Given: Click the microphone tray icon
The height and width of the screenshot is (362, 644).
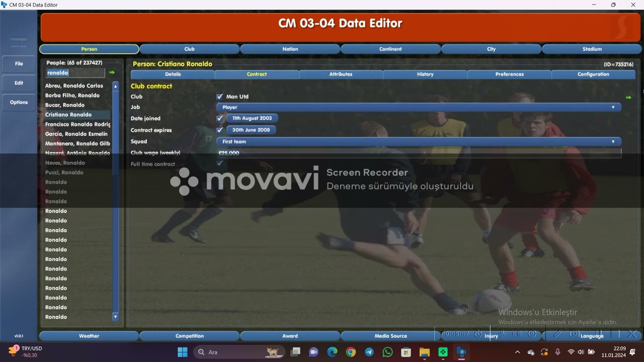Looking at the screenshot, I should pyautogui.click(x=557, y=352).
